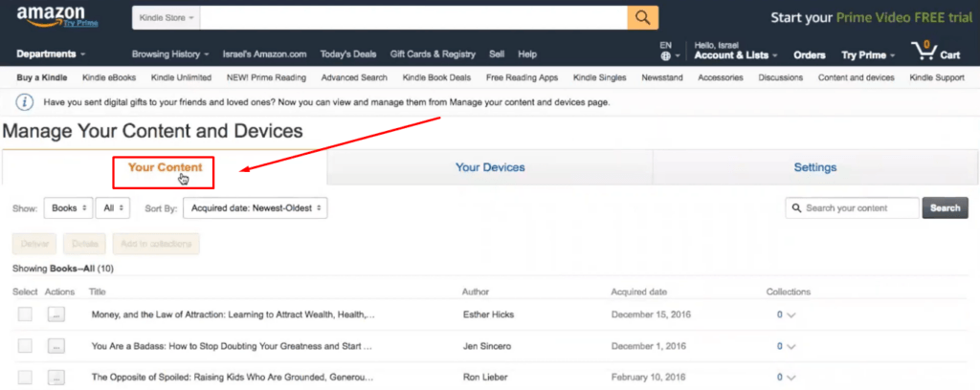This screenshot has width=980, height=390.
Task: Click the globe language icon
Action: [666, 55]
